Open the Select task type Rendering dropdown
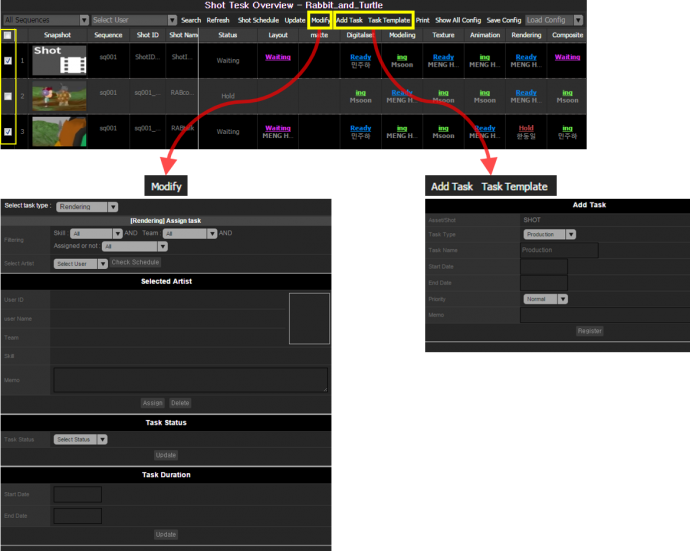This screenshot has height=551, width=690. click(87, 207)
